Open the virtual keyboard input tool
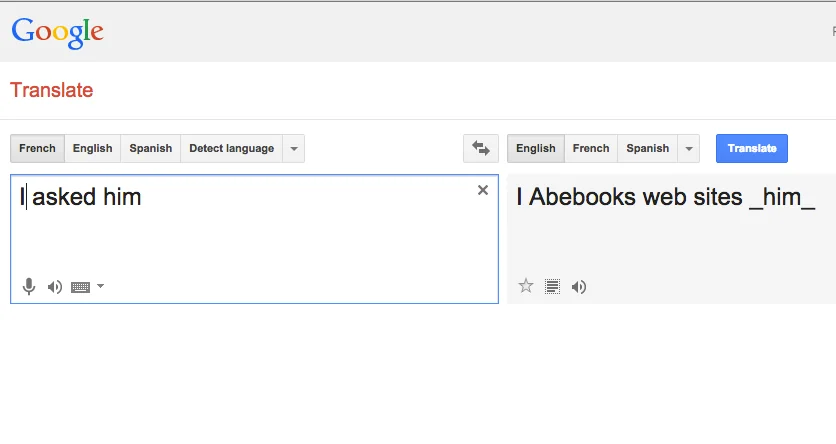This screenshot has height=444, width=836. [81, 287]
